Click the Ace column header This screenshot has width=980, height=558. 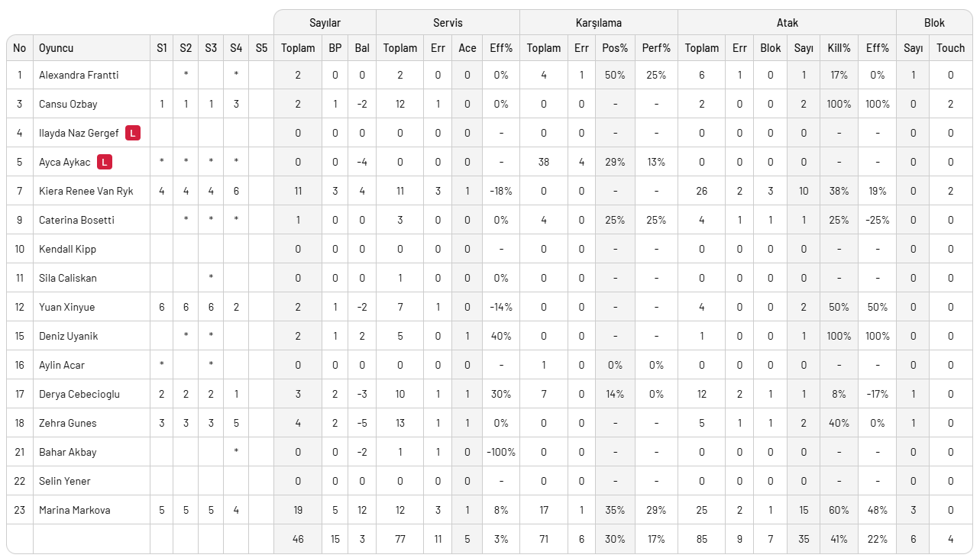click(467, 48)
